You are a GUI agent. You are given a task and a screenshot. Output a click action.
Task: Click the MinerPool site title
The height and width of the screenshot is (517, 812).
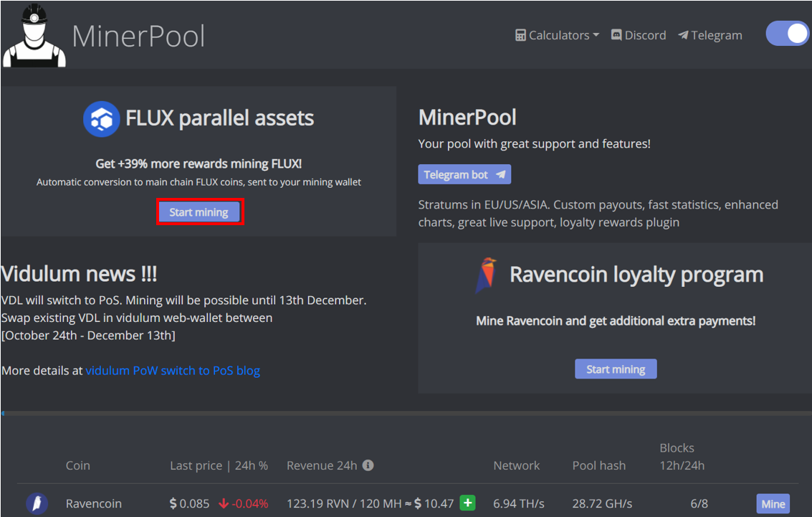138,36
